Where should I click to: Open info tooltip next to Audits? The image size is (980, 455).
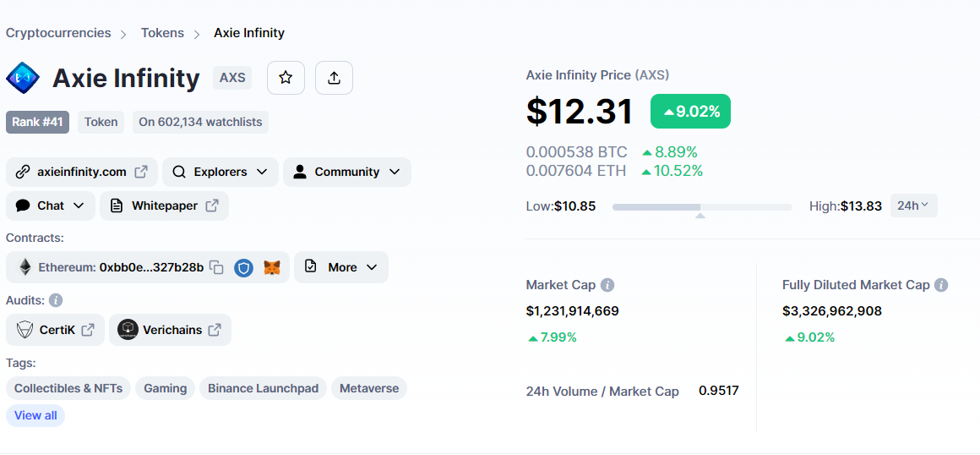[56, 300]
